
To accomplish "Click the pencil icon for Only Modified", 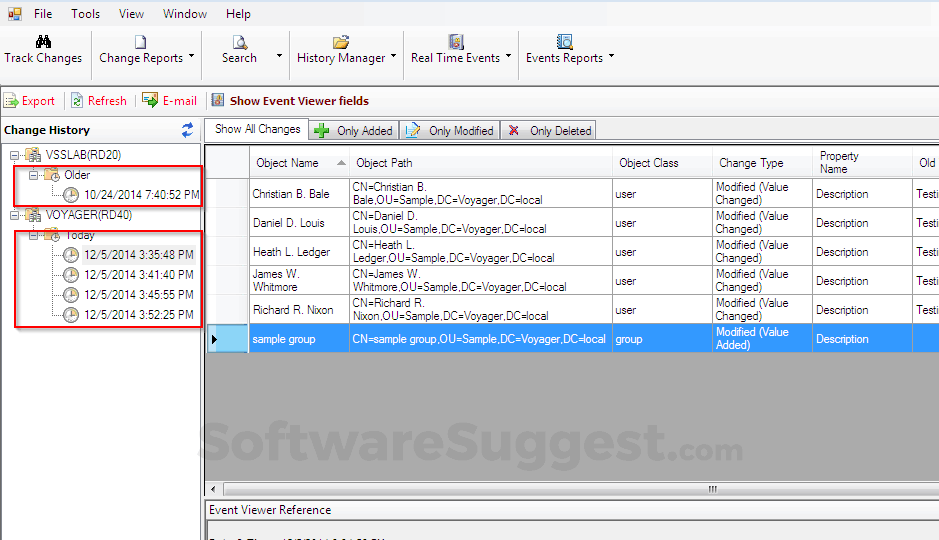I will pyautogui.click(x=413, y=131).
